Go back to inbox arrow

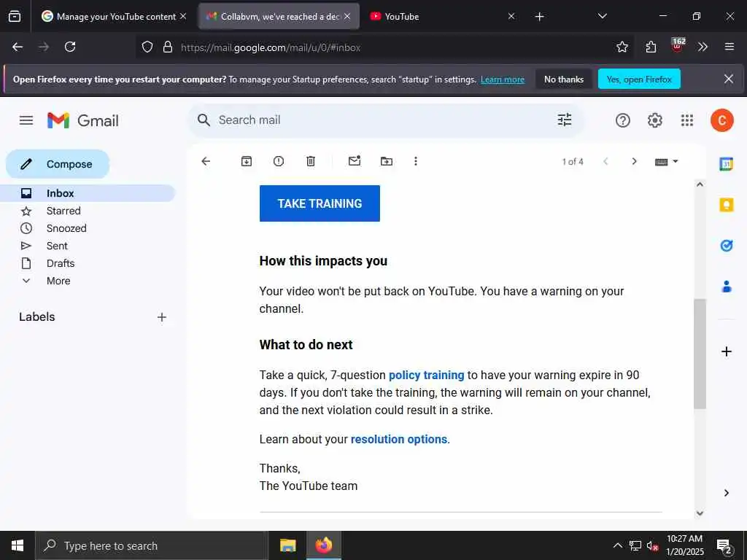click(x=206, y=161)
